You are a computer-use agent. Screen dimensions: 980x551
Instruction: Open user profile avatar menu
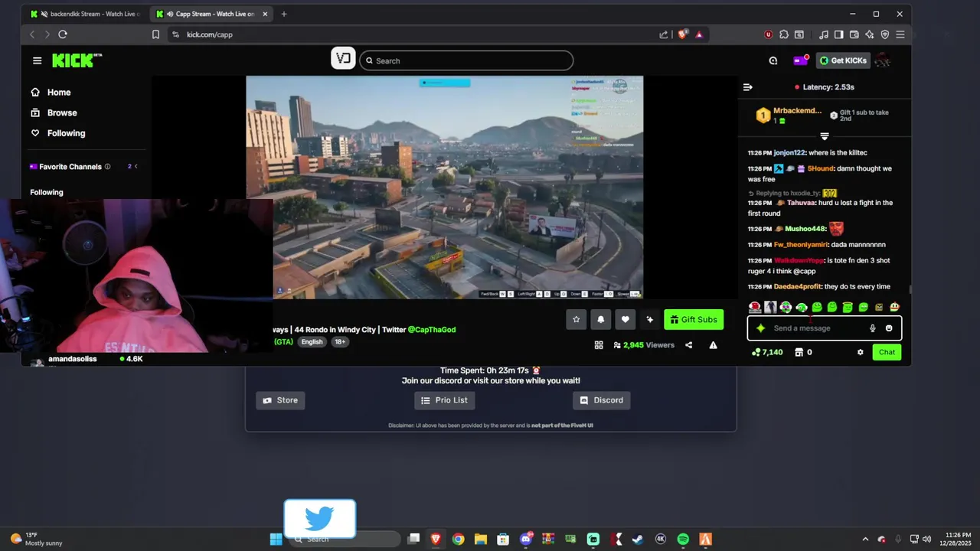(x=883, y=60)
